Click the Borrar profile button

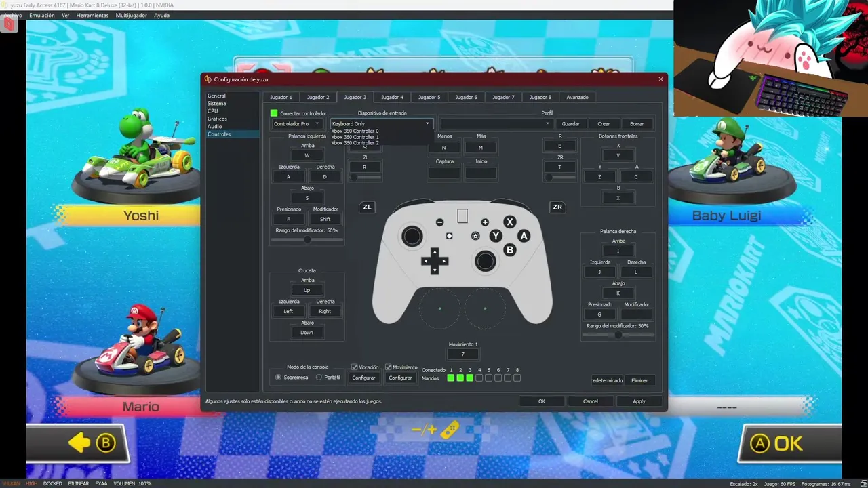coord(637,124)
